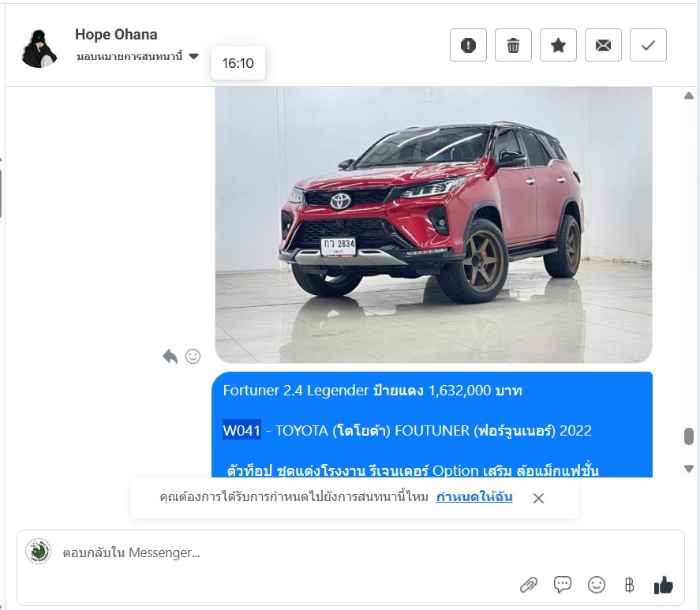
Task: Click the assign-to-me link in banner
Action: (x=474, y=497)
